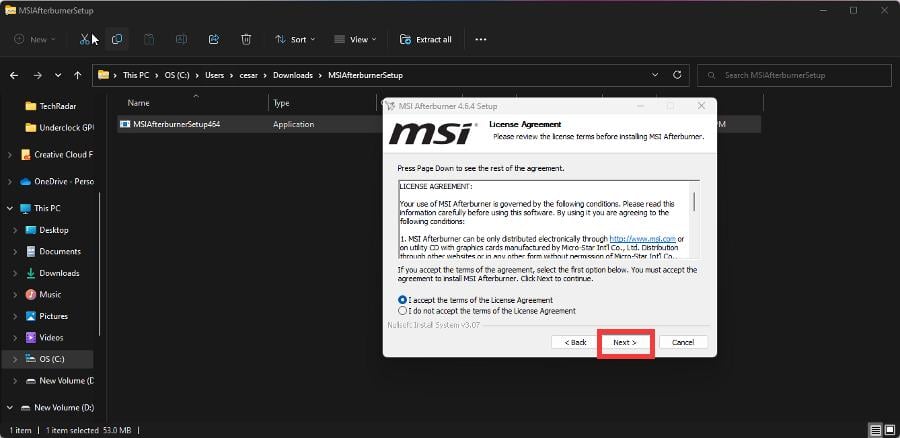This screenshot has width=900, height=438.
Task: Expand the Creative Cloud Files node
Action: tap(10, 155)
